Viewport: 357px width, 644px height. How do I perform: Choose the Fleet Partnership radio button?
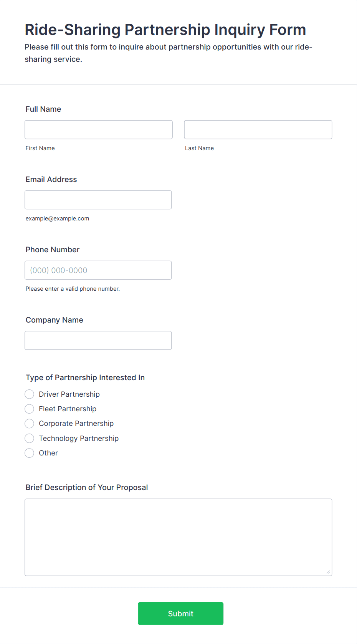tap(30, 409)
